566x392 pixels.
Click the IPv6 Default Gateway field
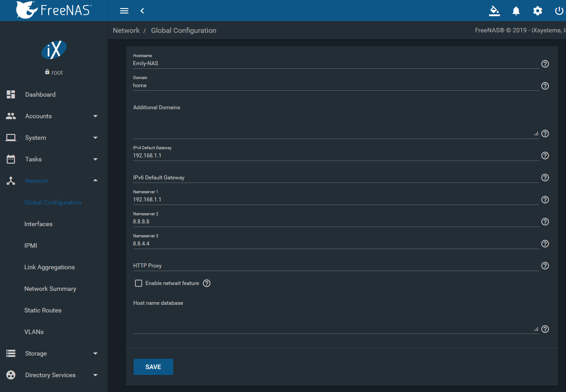[336, 178]
